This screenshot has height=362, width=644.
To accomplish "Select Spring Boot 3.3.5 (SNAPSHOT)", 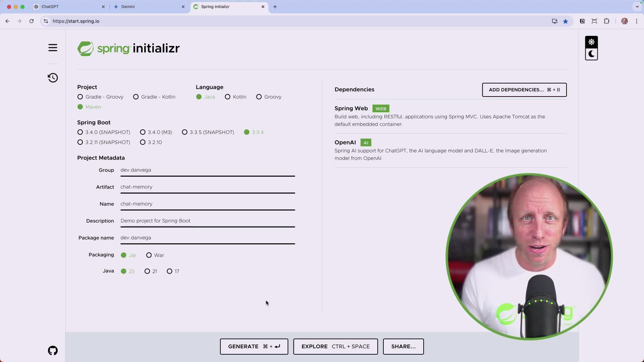I will pyautogui.click(x=208, y=132).
